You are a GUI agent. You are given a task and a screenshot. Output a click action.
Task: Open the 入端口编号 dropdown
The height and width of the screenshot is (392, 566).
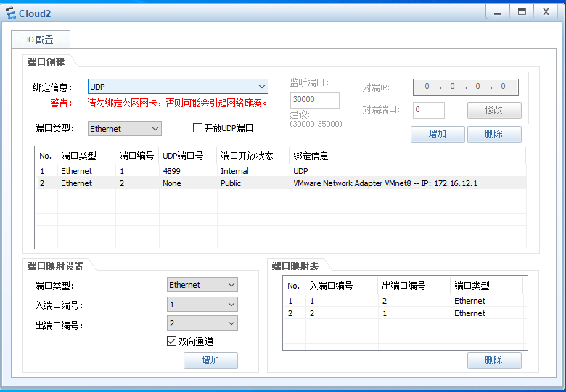coord(202,304)
